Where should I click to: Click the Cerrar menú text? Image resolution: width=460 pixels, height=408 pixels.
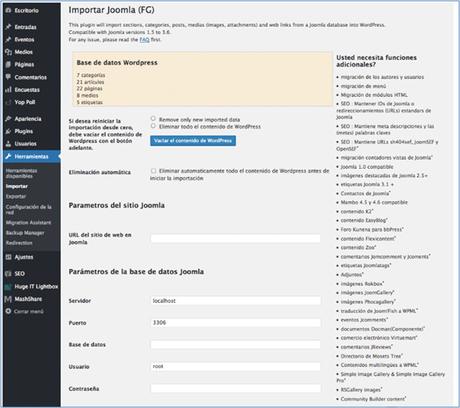pos(29,311)
